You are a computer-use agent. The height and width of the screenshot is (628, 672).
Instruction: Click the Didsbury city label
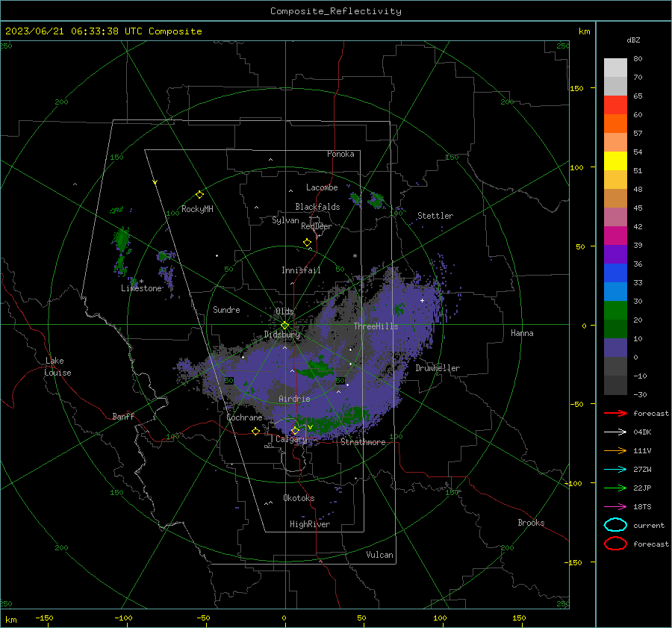coord(282,335)
